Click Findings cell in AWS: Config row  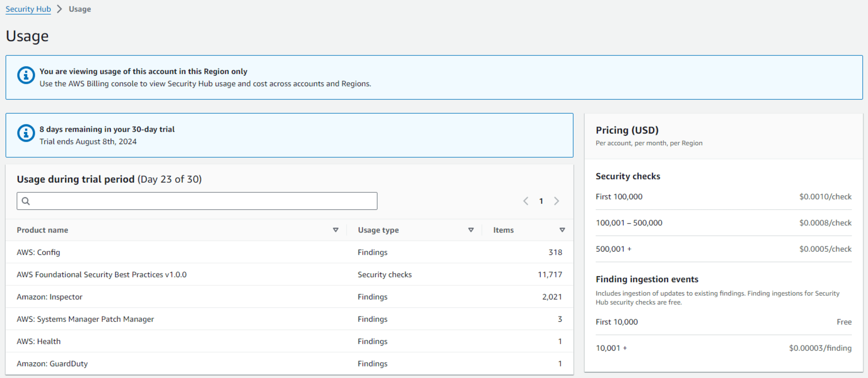(x=372, y=252)
